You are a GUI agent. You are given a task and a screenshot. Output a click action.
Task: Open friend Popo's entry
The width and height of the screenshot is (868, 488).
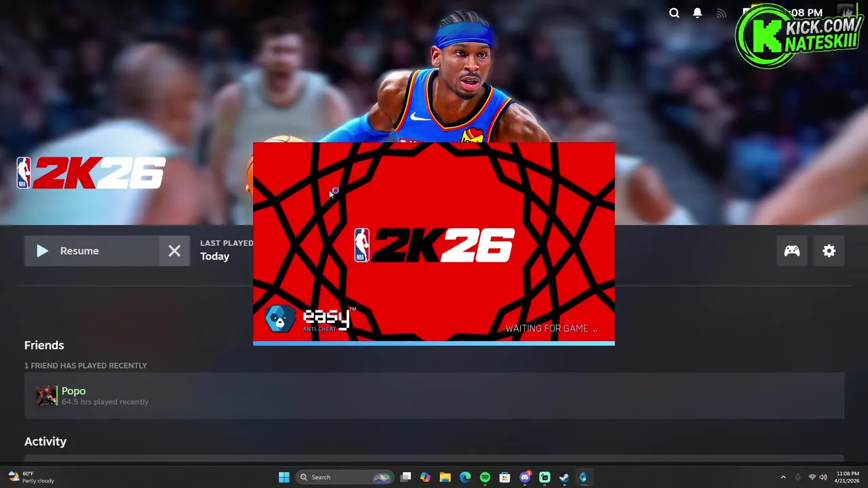(434, 396)
